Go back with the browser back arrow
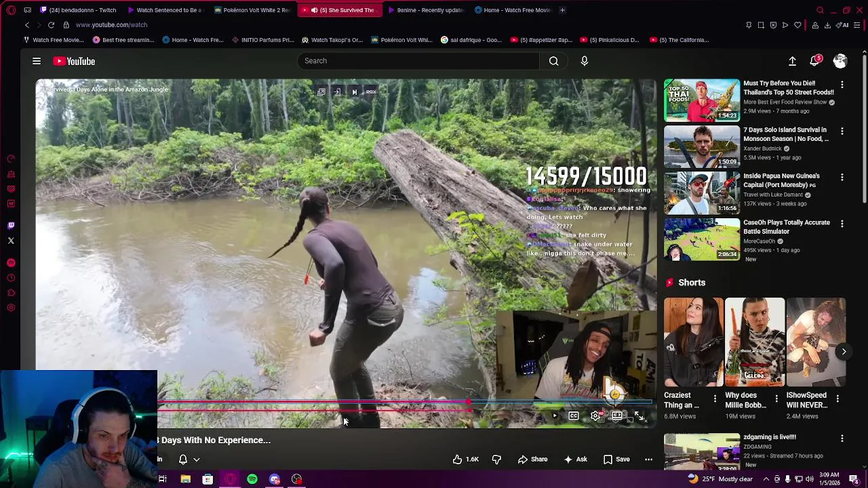868x488 pixels. coord(26,25)
